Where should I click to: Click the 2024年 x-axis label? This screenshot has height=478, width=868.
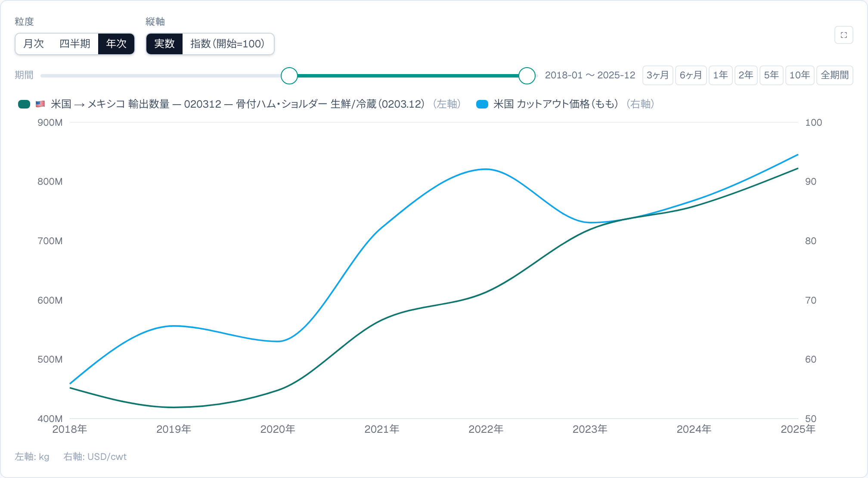click(694, 429)
